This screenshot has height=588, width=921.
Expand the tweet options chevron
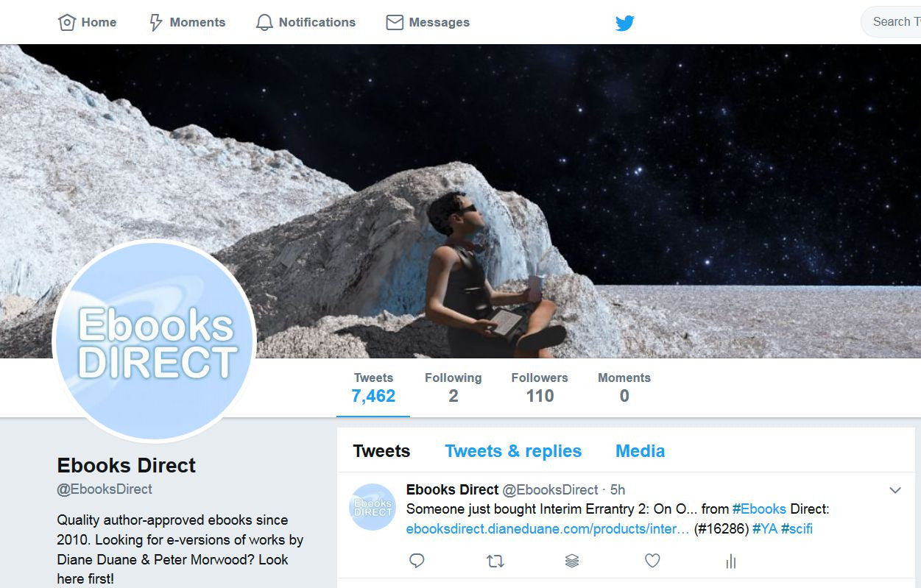(895, 491)
